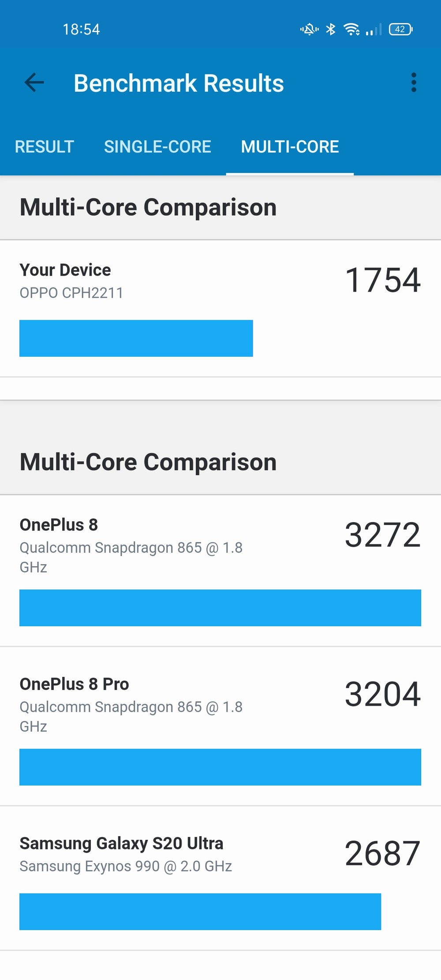The height and width of the screenshot is (980, 441).
Task: Tap the 1754 score bar for your device
Action: 136,338
